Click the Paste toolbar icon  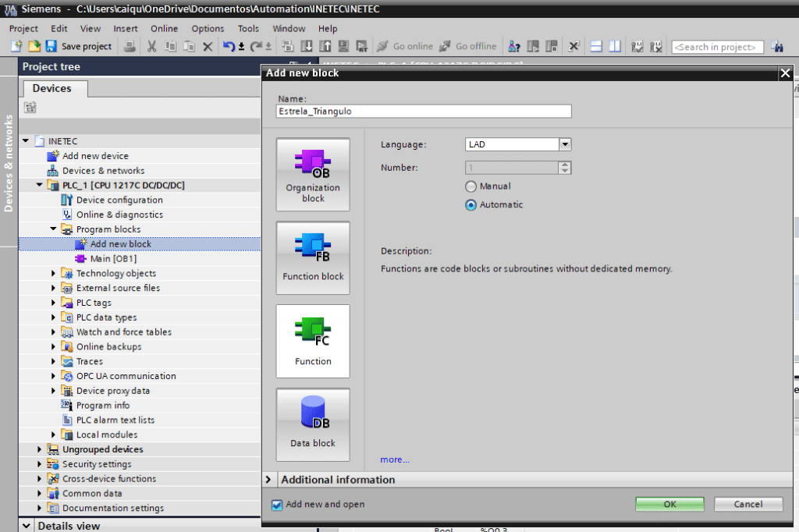coord(189,46)
